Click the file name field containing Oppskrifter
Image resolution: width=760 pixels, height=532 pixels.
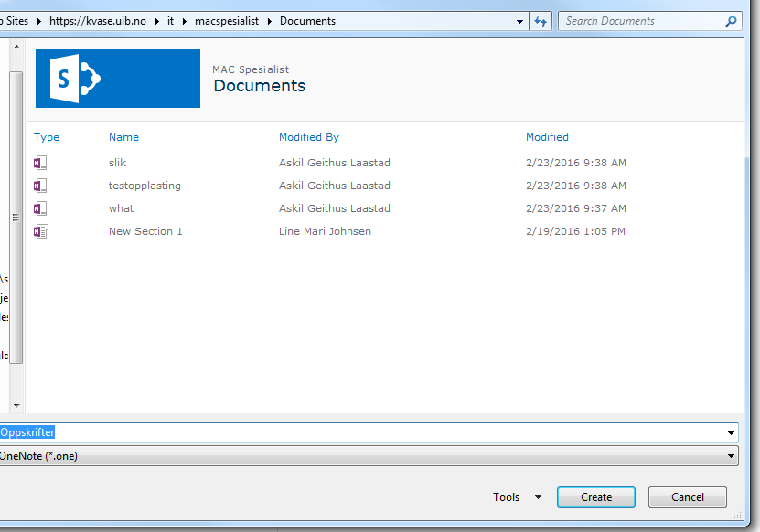click(x=366, y=432)
